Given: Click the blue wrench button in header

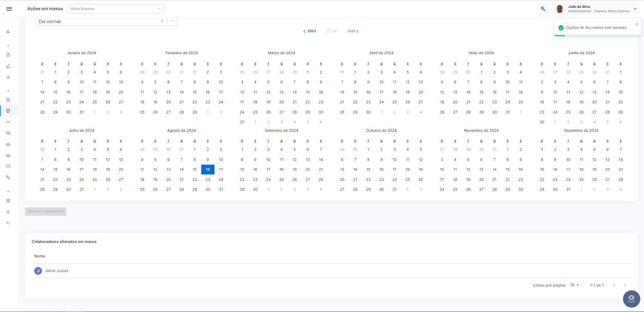Looking at the screenshot, I should click(543, 9).
